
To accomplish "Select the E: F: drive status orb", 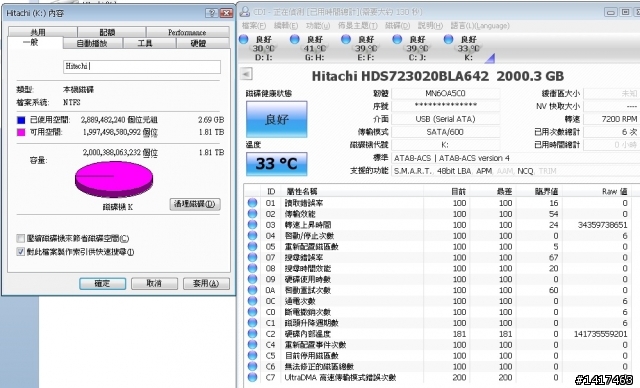I will [x=346, y=39].
